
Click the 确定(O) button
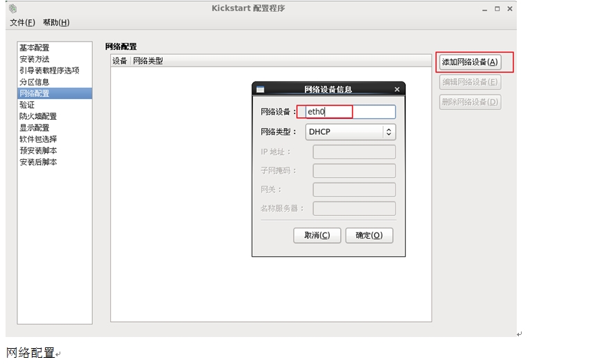[369, 235]
